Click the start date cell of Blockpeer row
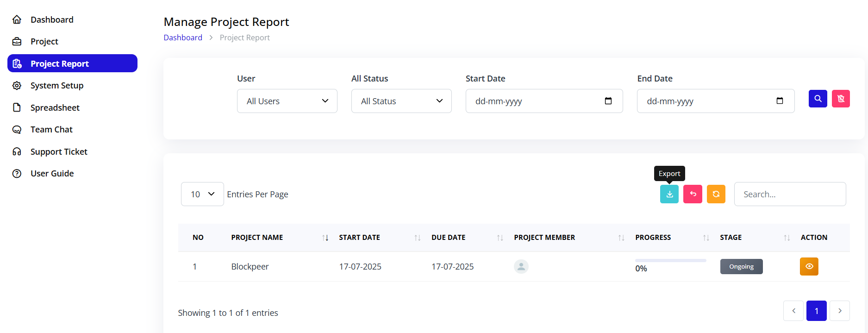Viewport: 868px width, 333px height. click(x=360, y=267)
